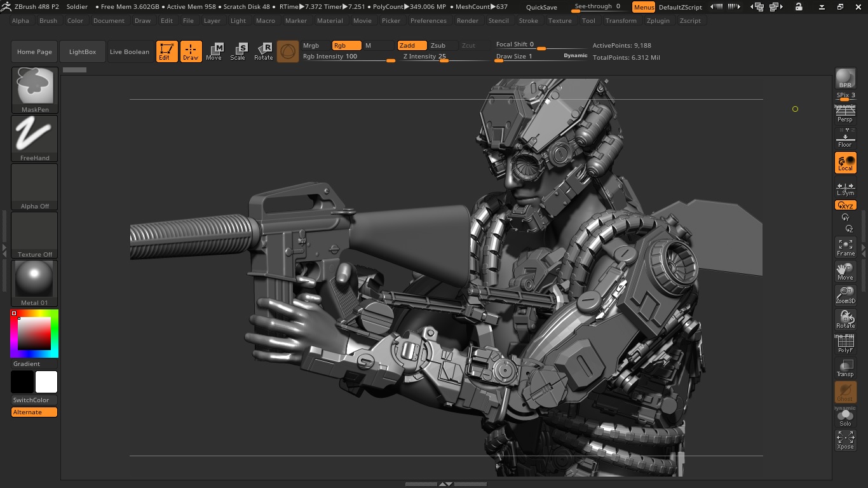Open the Tool menu

coord(589,20)
